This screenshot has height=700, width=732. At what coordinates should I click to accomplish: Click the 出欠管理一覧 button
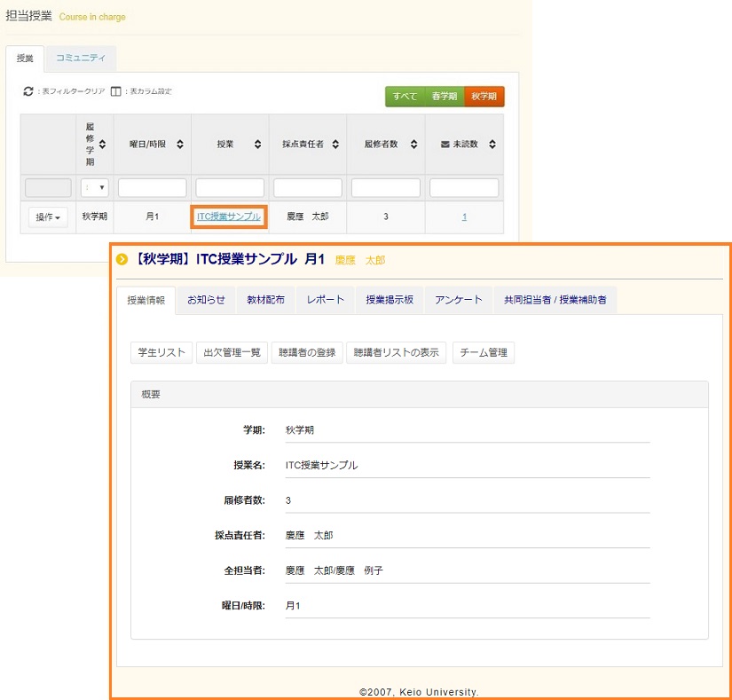(232, 352)
